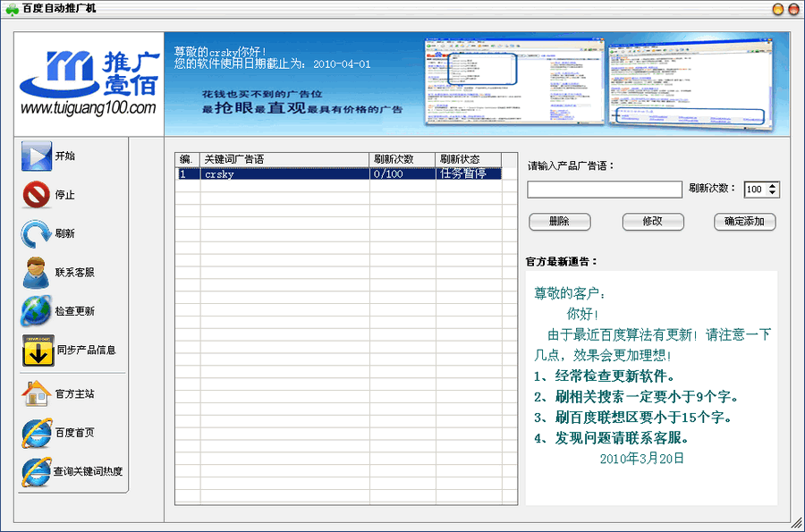Increase refresh count with up arrow
This screenshot has height=532, width=805.
[x=773, y=186]
